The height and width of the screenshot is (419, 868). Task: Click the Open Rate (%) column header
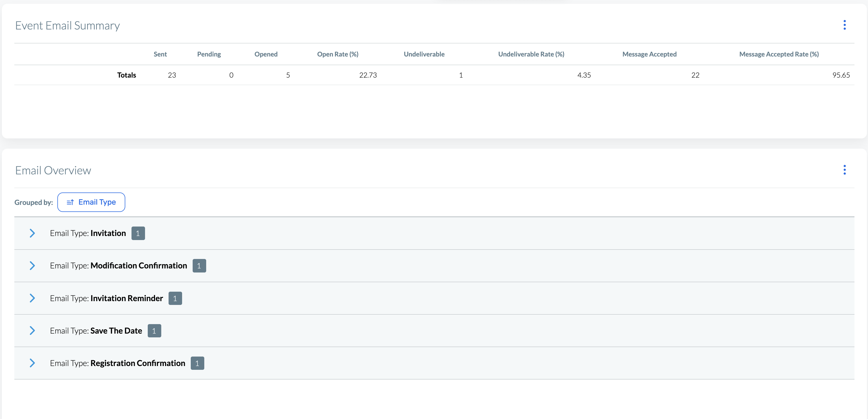click(338, 54)
